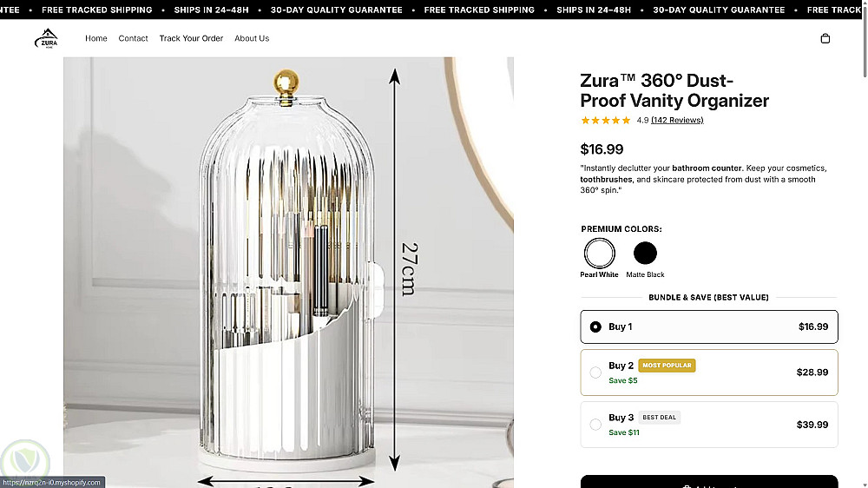The height and width of the screenshot is (488, 868).
Task: Click the vanity organizer product image
Action: pos(288,269)
